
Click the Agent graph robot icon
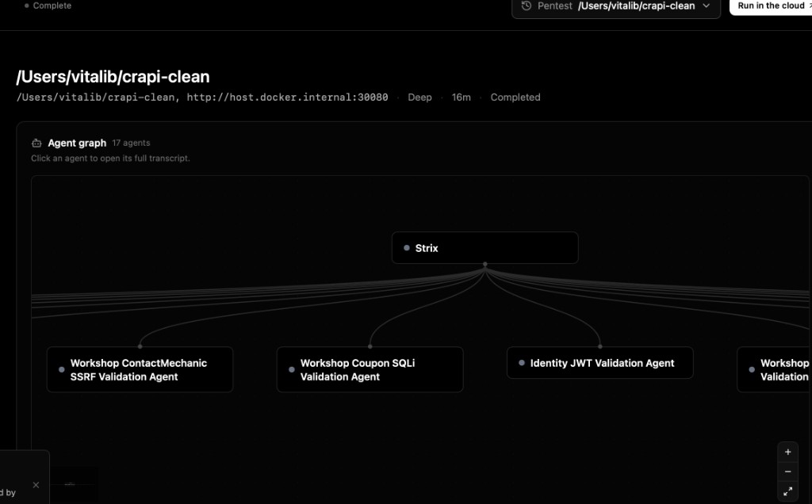36,143
